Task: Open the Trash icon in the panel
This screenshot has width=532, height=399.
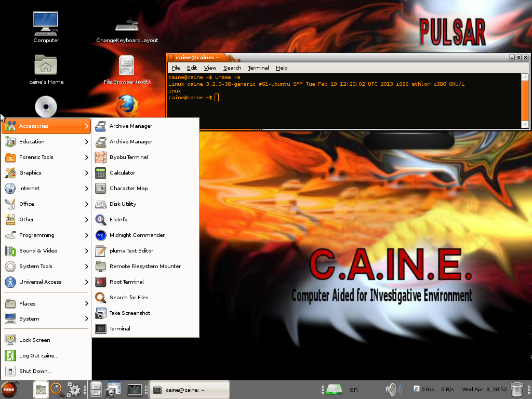Action: pyautogui.click(x=517, y=390)
